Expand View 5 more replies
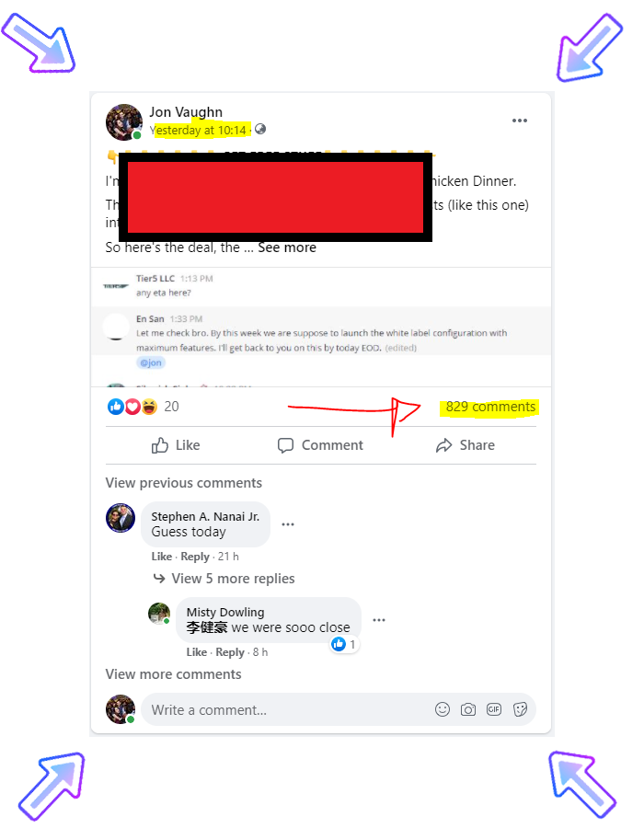The image size is (644, 828). [x=233, y=579]
